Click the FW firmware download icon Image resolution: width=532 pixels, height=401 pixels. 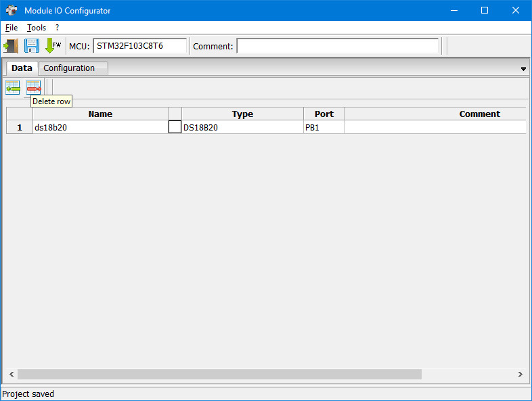point(53,46)
